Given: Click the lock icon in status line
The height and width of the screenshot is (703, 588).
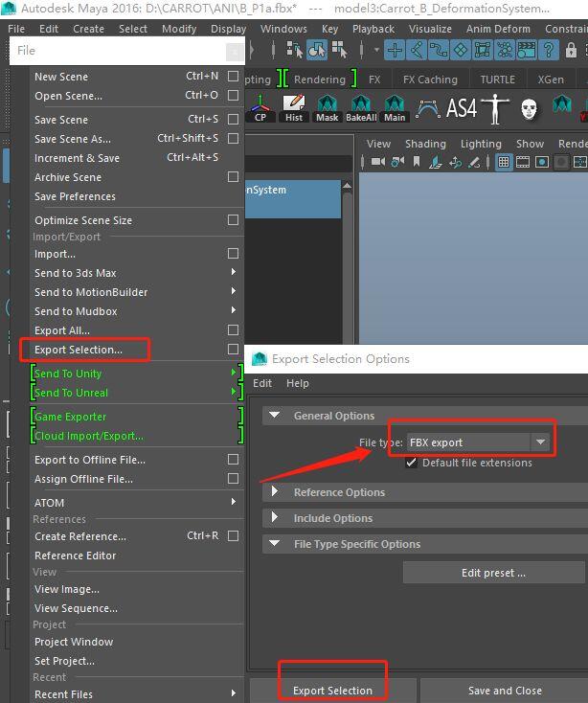Looking at the screenshot, I should pos(571,50).
